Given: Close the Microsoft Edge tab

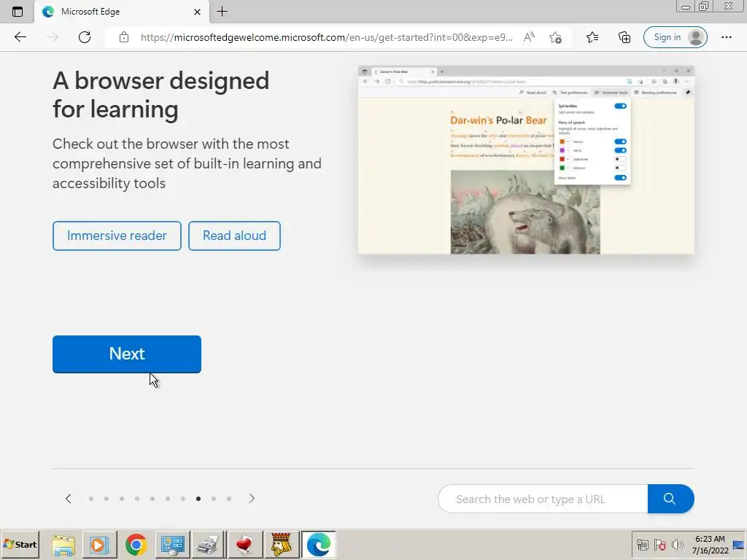Looking at the screenshot, I should [197, 12].
